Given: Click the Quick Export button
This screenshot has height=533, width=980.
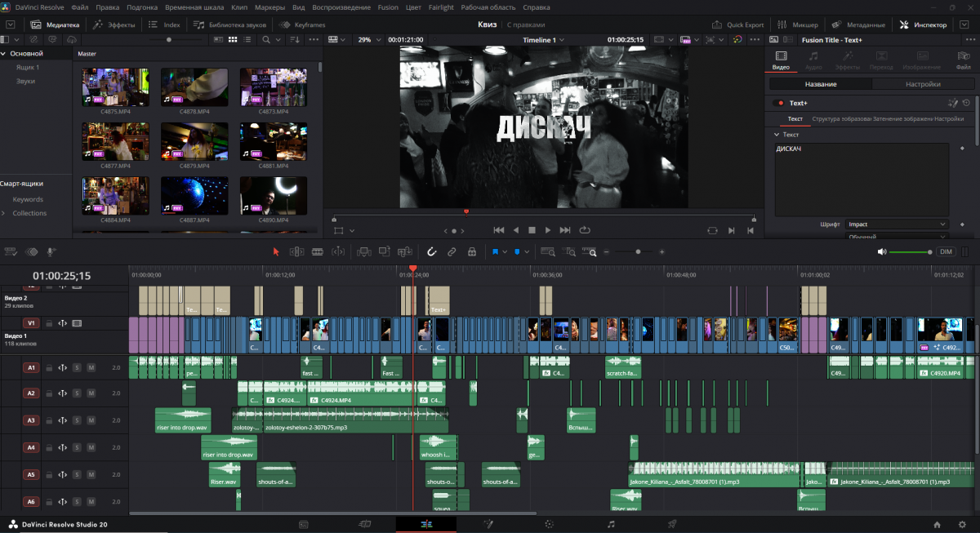Looking at the screenshot, I should (738, 24).
